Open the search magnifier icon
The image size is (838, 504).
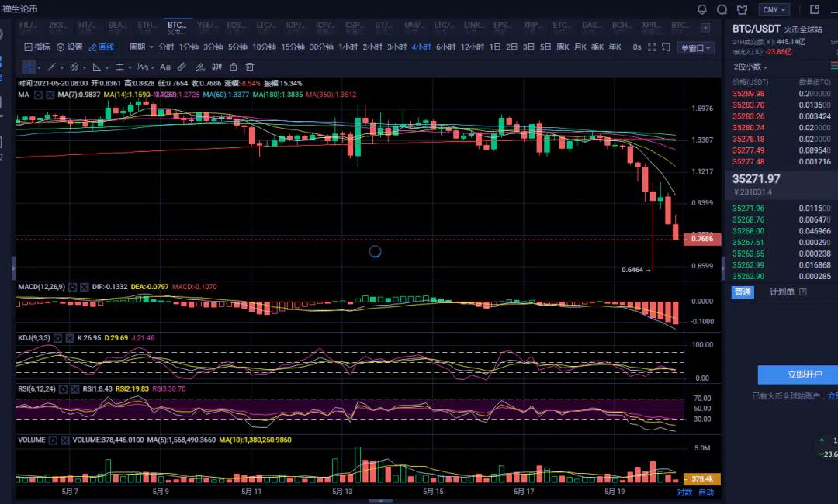pos(722,9)
